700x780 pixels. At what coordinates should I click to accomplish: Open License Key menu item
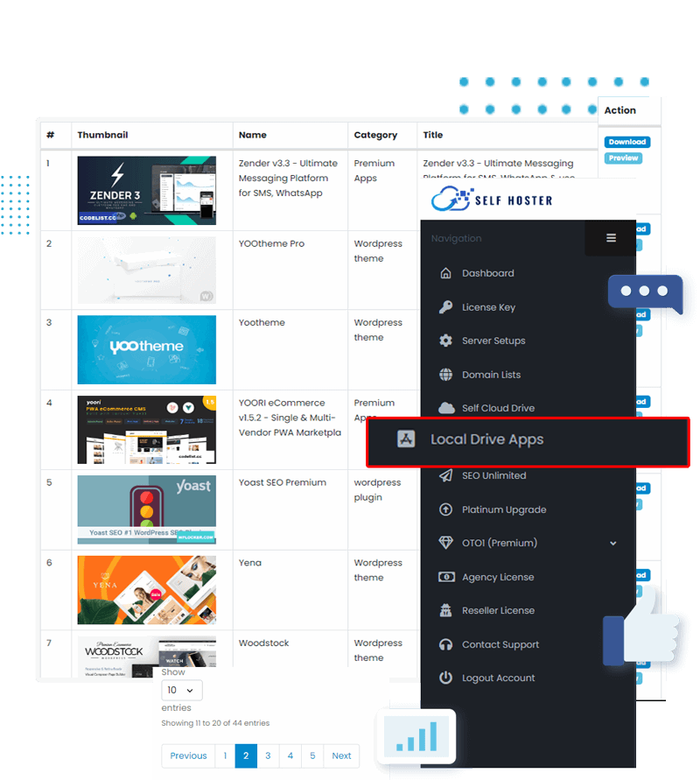pyautogui.click(x=488, y=307)
